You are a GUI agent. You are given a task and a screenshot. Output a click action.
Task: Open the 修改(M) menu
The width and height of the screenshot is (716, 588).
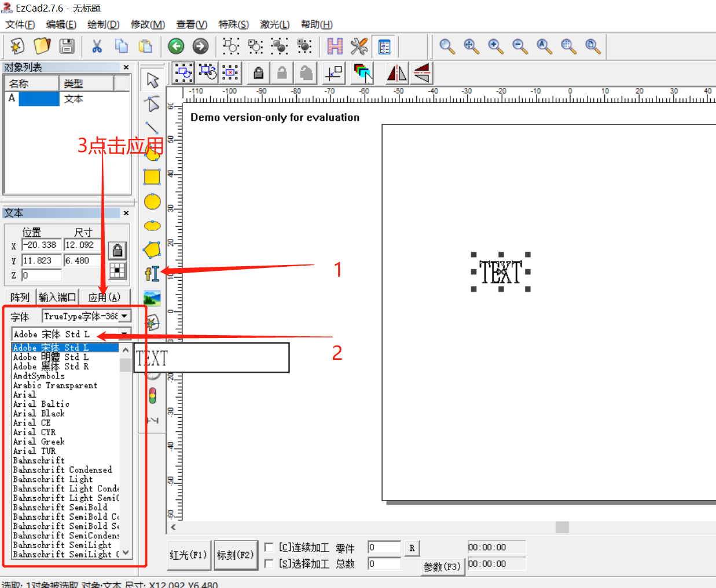tap(148, 24)
